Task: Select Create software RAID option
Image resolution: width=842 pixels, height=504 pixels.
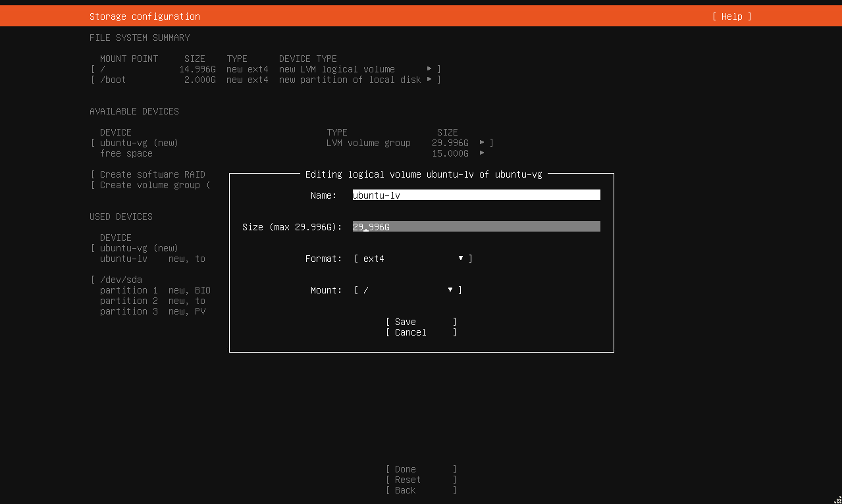Action: pos(152,174)
